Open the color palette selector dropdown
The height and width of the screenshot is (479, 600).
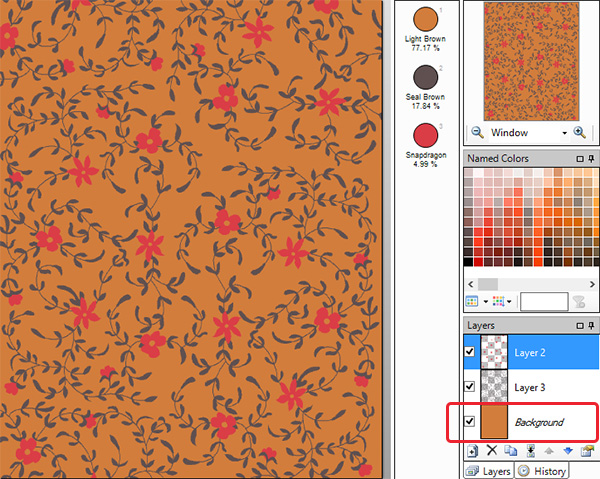tap(509, 301)
